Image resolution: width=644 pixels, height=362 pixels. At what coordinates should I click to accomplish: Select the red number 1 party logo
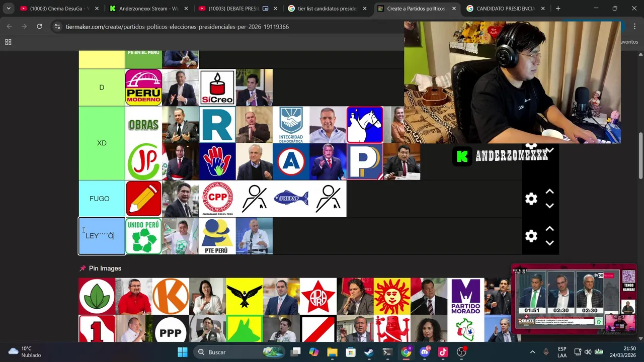97,329
